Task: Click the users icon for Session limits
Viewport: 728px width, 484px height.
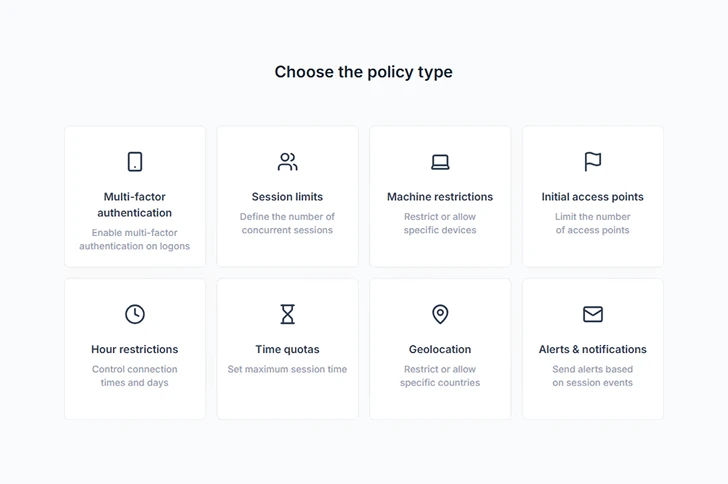Action: tap(287, 162)
